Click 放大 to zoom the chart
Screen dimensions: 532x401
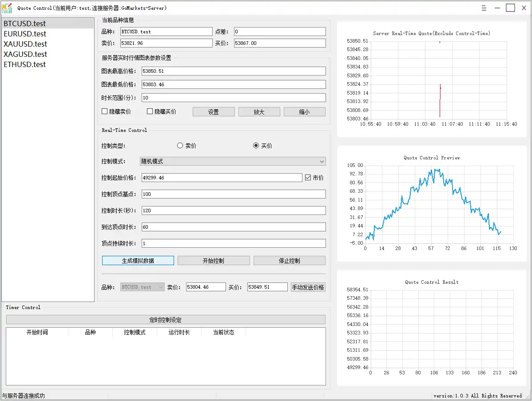click(259, 112)
